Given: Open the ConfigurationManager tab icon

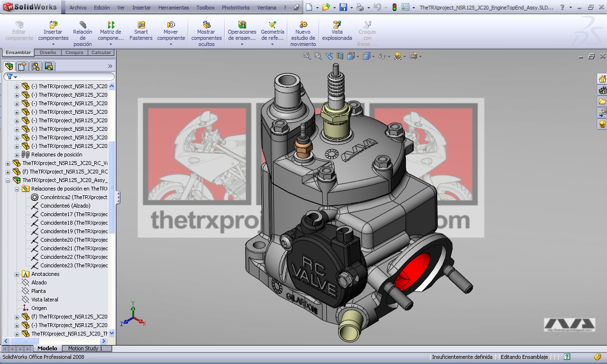Looking at the screenshot, I should pyautogui.click(x=36, y=66).
